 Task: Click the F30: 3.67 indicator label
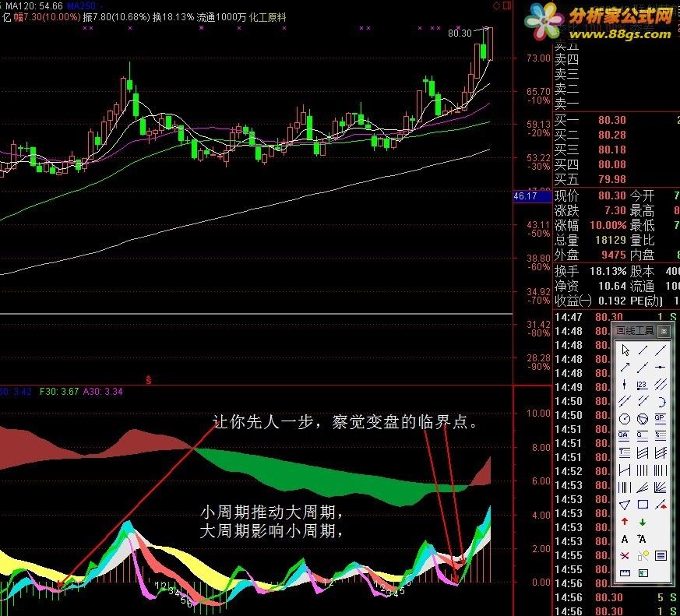click(x=59, y=392)
